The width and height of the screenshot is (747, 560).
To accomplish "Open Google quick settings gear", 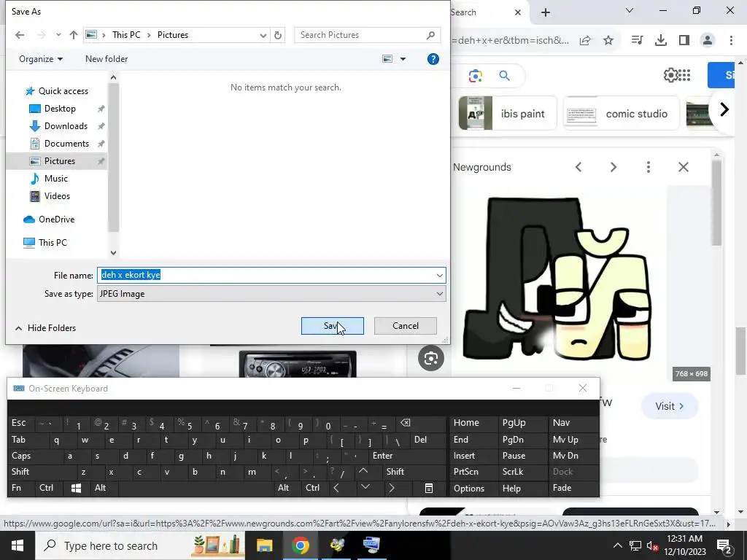I will pyautogui.click(x=670, y=75).
